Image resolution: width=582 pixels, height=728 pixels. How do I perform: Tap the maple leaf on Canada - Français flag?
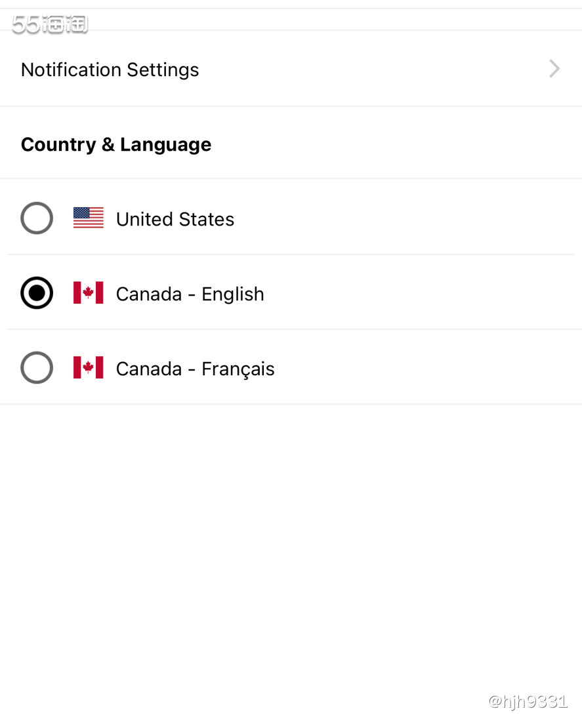pos(89,367)
